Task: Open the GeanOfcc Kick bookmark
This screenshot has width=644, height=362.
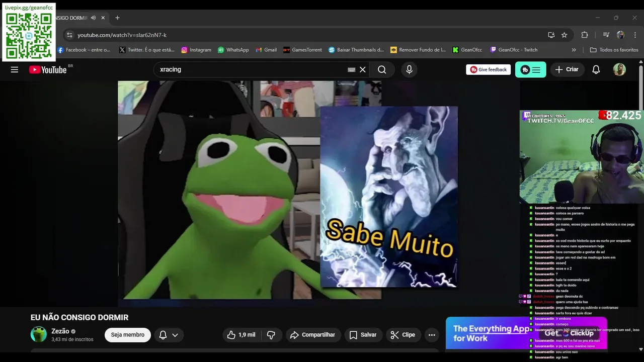Action: pyautogui.click(x=467, y=50)
